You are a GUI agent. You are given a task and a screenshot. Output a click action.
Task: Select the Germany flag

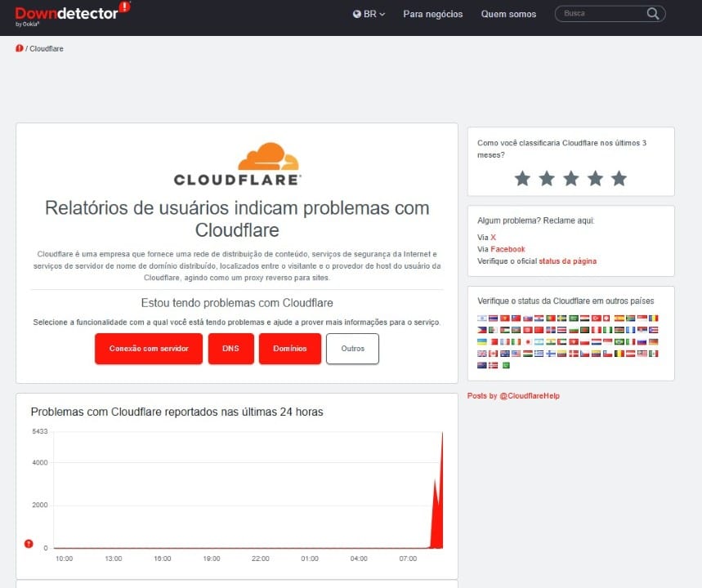(653, 342)
